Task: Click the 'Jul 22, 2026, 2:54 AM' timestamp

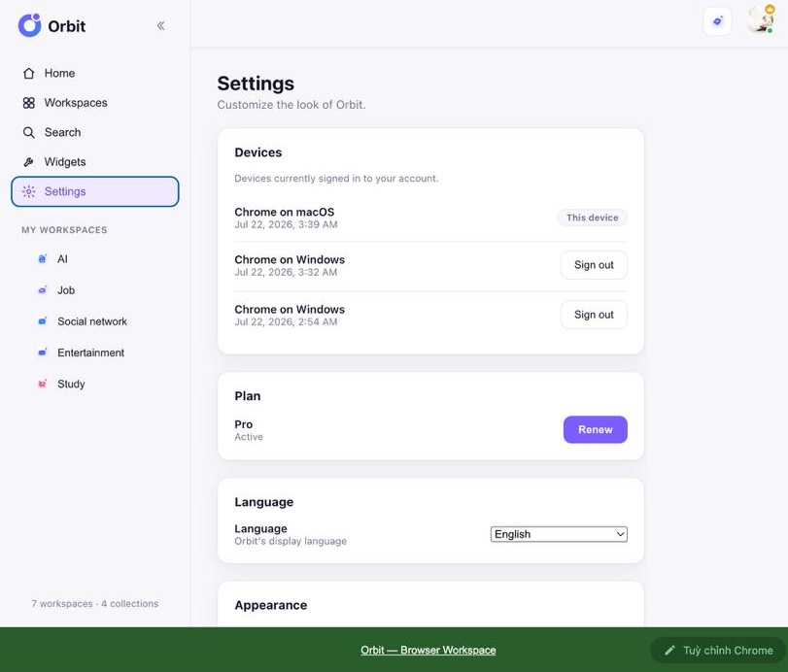Action: (286, 322)
